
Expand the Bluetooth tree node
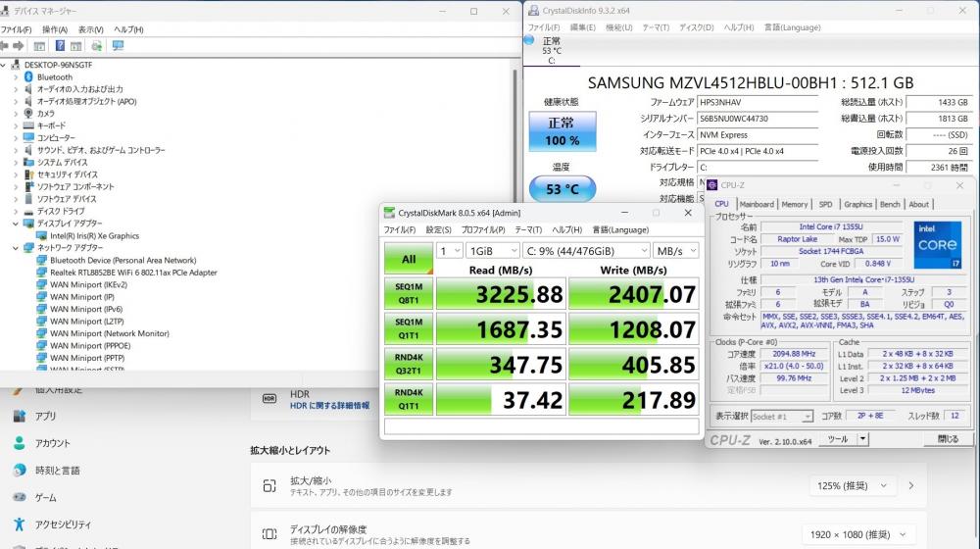(16, 76)
